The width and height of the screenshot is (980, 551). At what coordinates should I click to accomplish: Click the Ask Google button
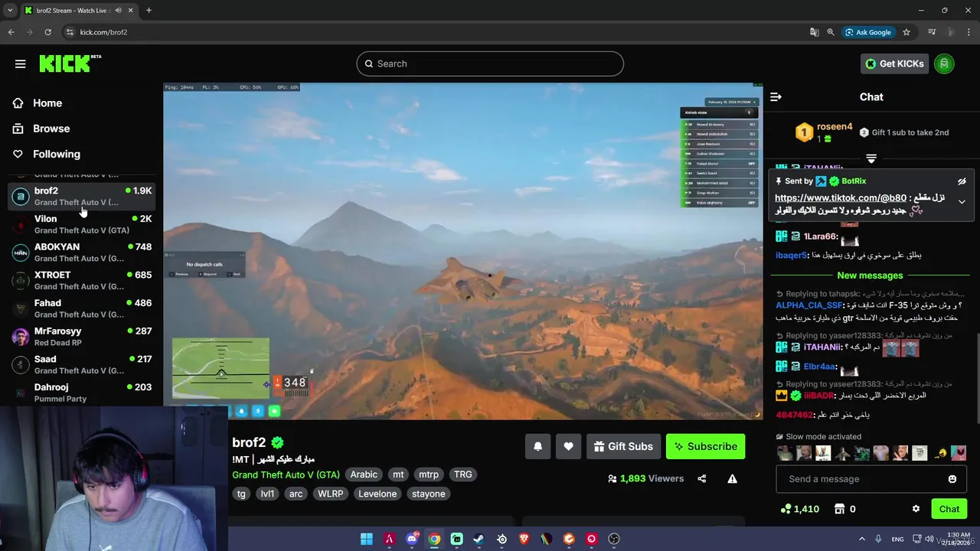tap(868, 32)
